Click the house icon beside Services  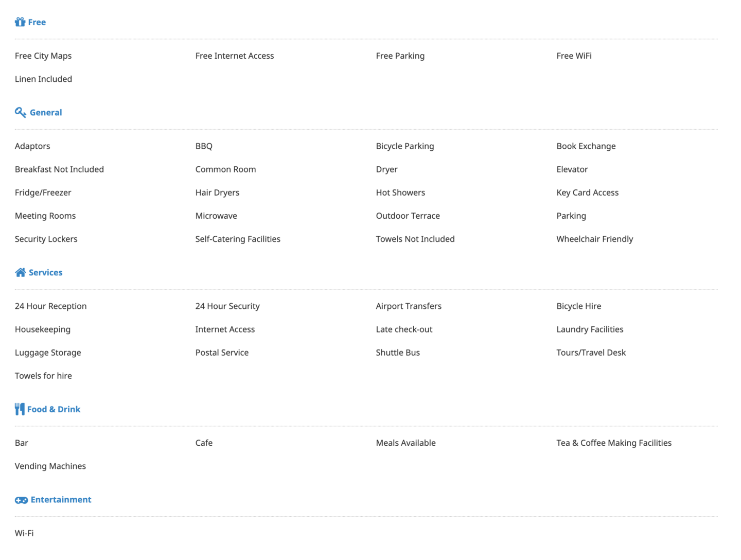click(x=20, y=272)
